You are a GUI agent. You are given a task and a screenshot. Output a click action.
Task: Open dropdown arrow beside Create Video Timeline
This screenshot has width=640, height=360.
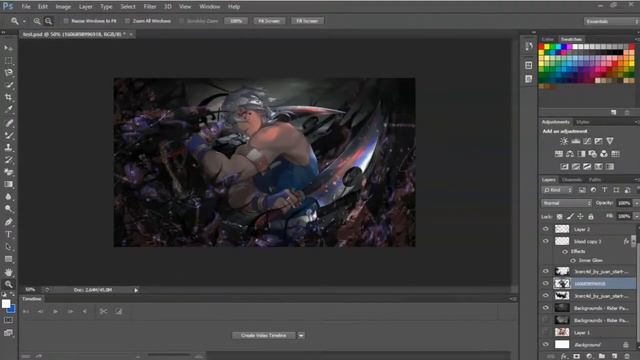point(301,336)
